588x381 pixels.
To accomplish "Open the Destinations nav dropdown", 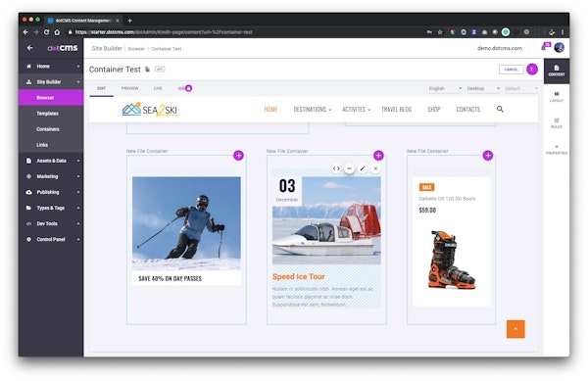I will 313,110.
